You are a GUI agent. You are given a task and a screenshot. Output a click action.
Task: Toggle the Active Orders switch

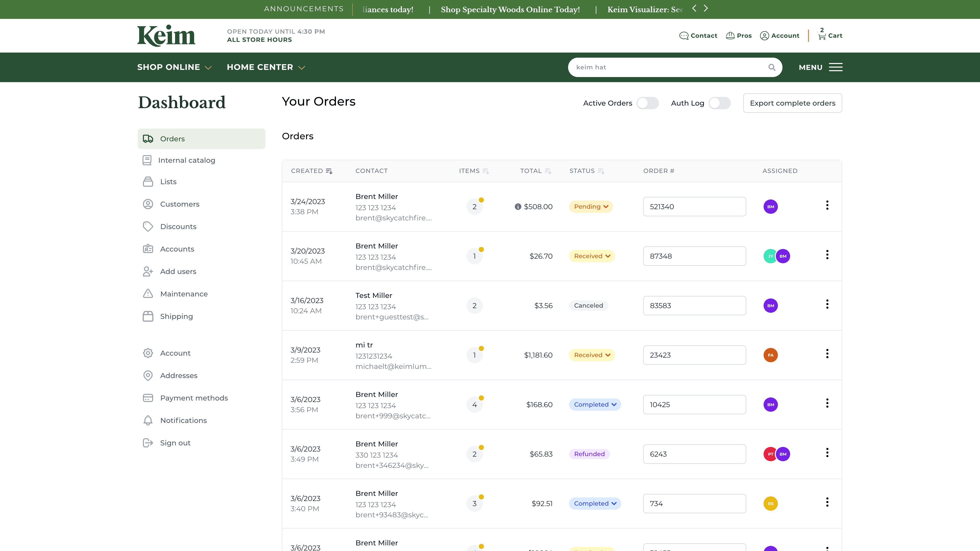(x=647, y=103)
